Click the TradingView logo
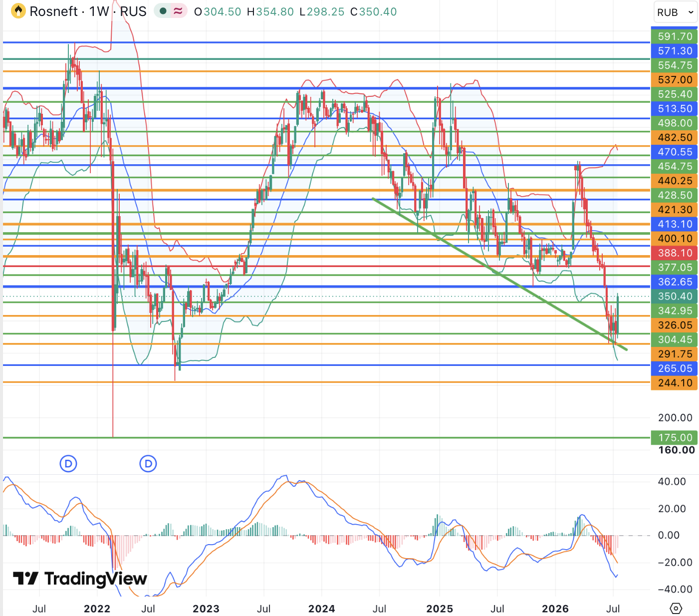The width and height of the screenshot is (699, 616). click(80, 579)
